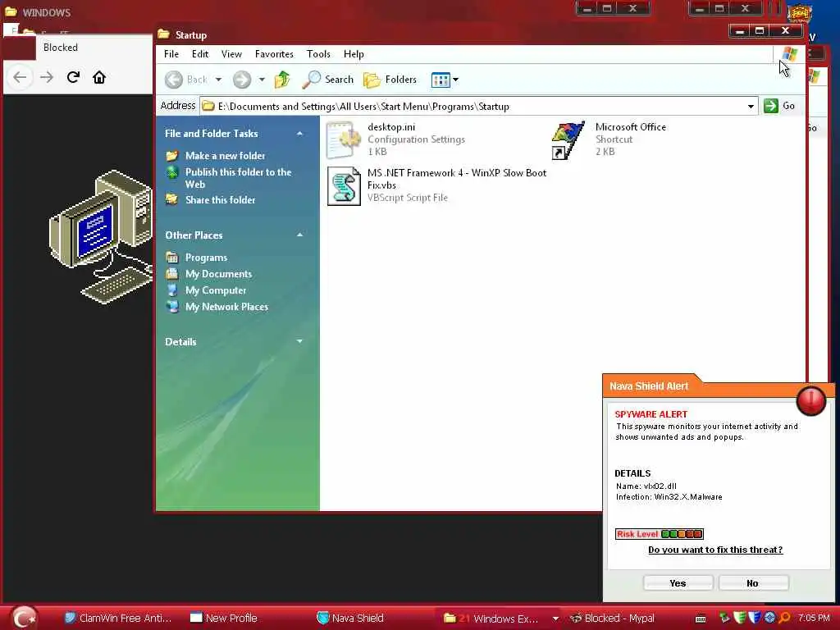Click the Go button
Viewport: 840px width, 630px height.
point(779,106)
